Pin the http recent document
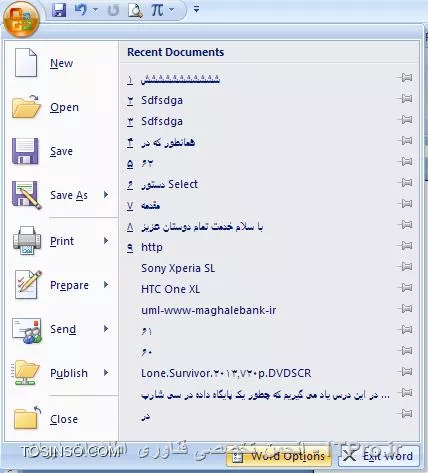The height and width of the screenshot is (473, 428). click(406, 246)
